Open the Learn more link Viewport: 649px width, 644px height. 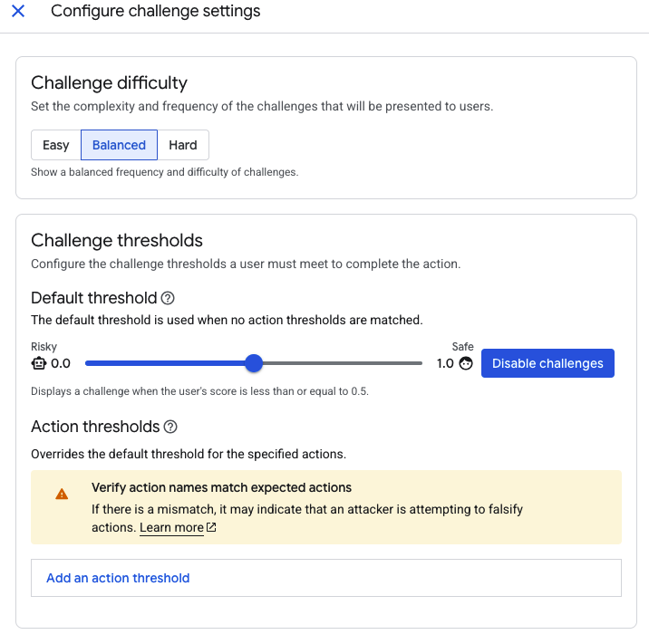[171, 528]
